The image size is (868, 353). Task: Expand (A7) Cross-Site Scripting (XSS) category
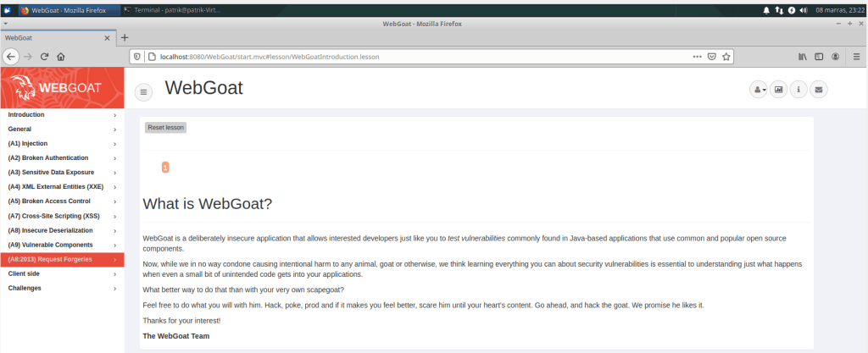tap(61, 216)
